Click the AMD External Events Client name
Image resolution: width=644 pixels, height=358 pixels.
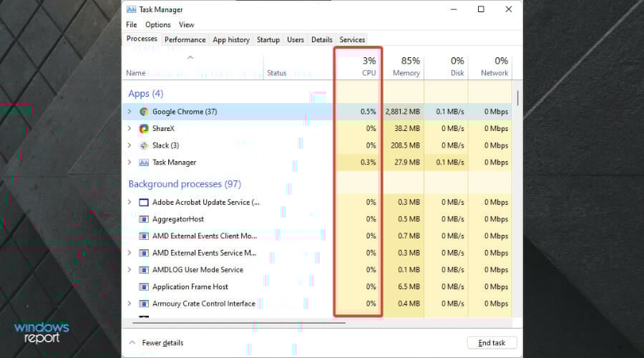coord(205,236)
